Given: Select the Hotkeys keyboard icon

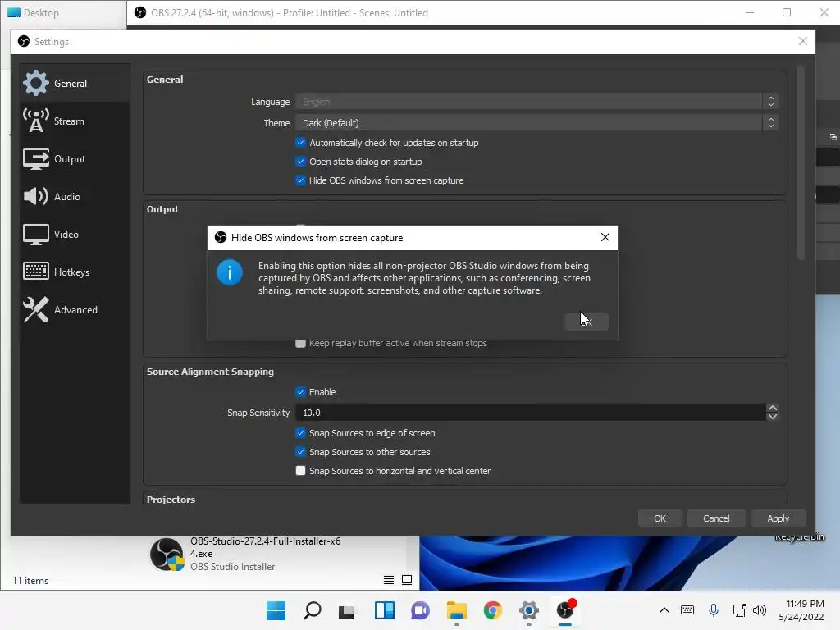Looking at the screenshot, I should pos(36,272).
